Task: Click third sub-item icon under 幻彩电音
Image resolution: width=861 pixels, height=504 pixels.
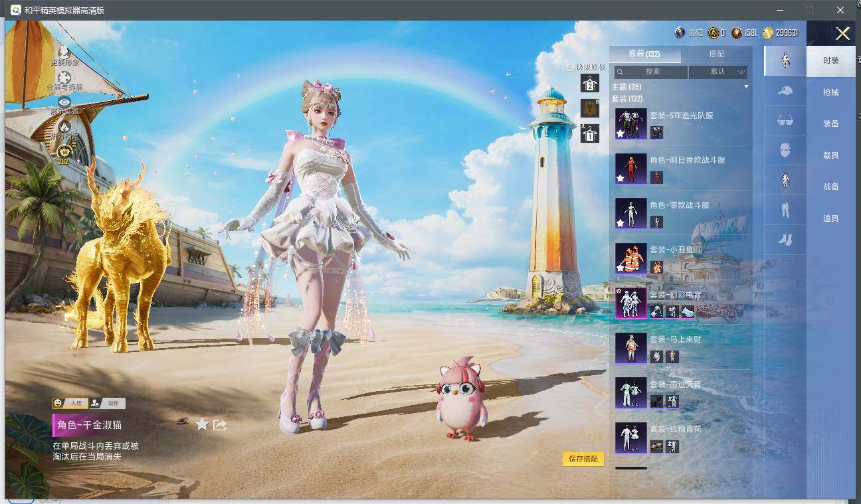Action: pyautogui.click(x=687, y=311)
